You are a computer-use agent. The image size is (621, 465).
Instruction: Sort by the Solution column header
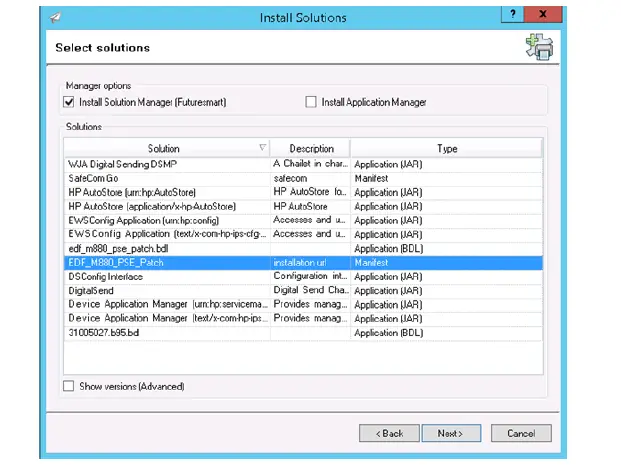tap(166, 149)
